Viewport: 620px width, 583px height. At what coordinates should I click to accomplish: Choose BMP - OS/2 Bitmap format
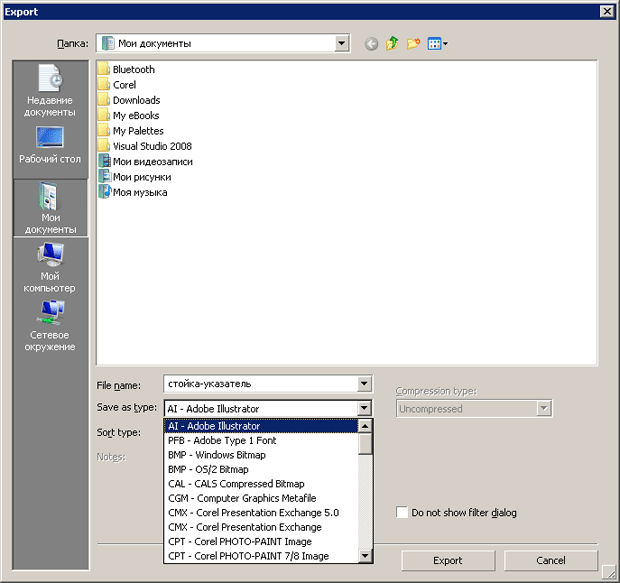coord(261,469)
